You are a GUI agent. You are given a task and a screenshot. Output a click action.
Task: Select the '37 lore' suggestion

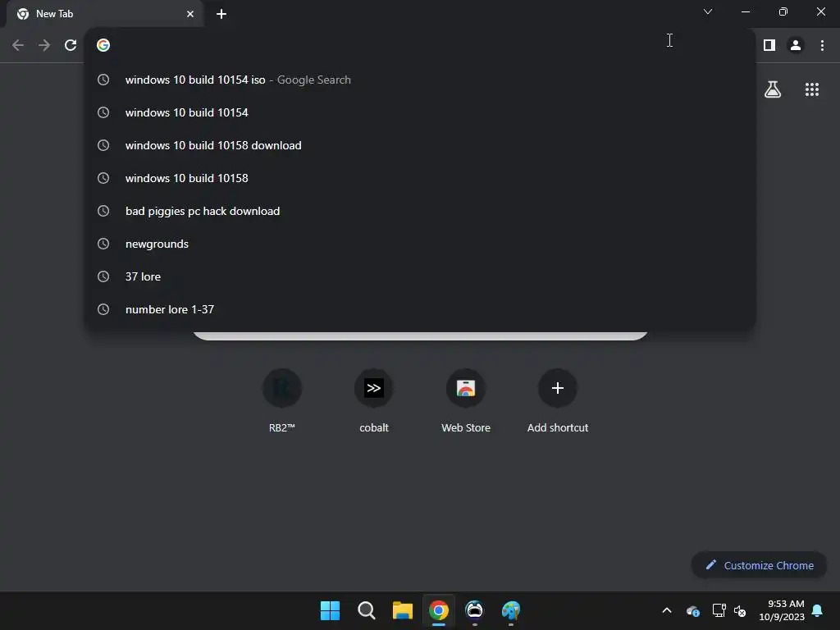click(x=421, y=276)
